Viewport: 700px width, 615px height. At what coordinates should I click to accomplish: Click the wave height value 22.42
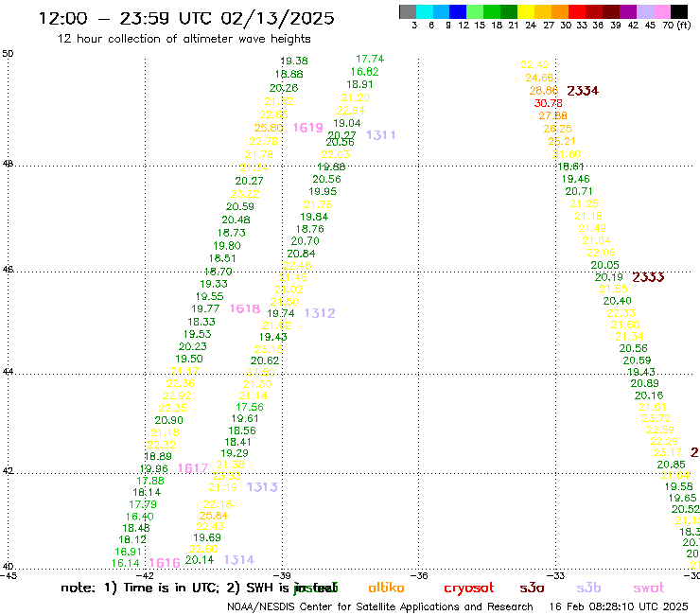point(534,64)
